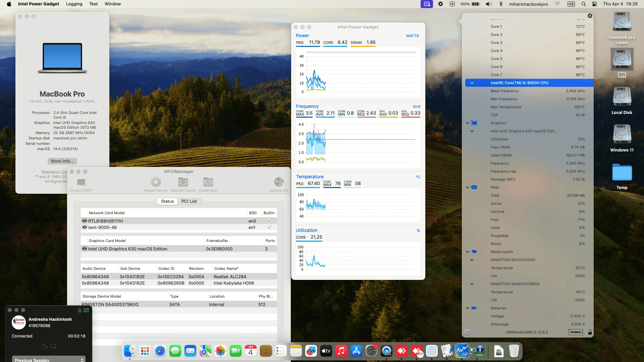644x362 pixels.
Task: Select the Rebuild Cache icon
Action: (182, 183)
